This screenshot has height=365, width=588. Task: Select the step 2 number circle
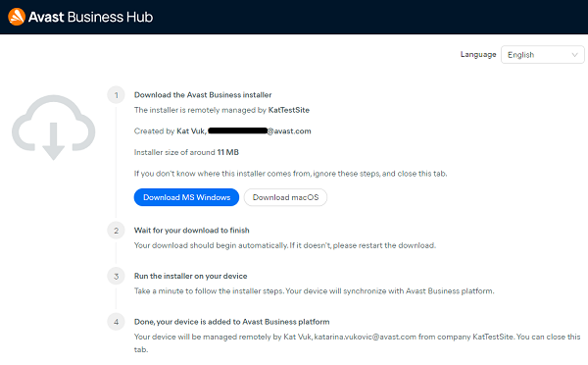[117, 231]
